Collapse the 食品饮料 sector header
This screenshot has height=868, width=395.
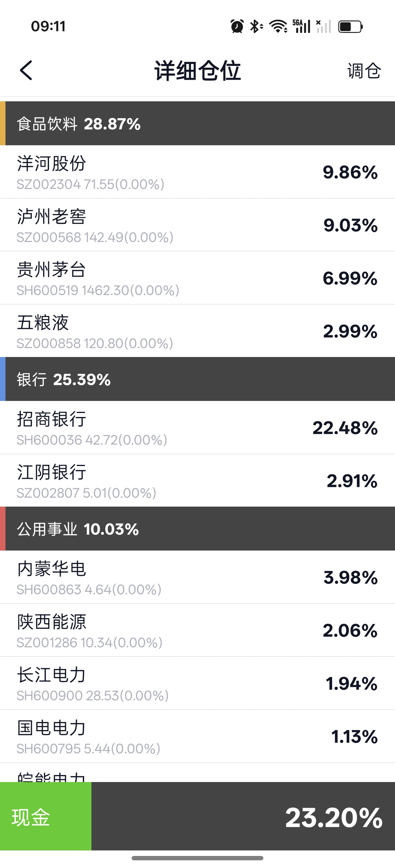click(197, 124)
